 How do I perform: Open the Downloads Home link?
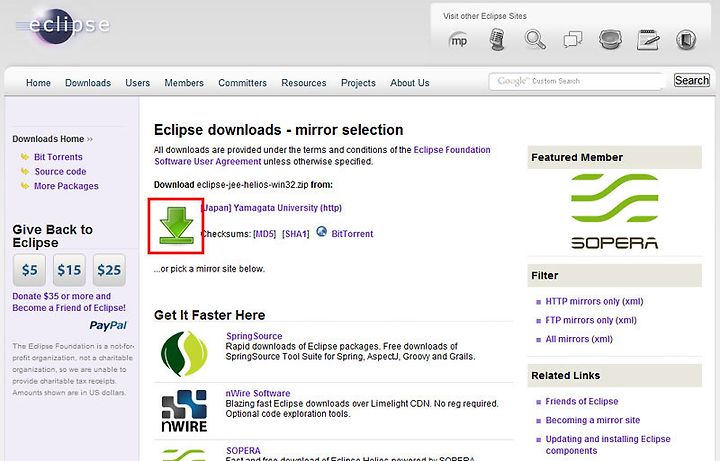(x=48, y=139)
